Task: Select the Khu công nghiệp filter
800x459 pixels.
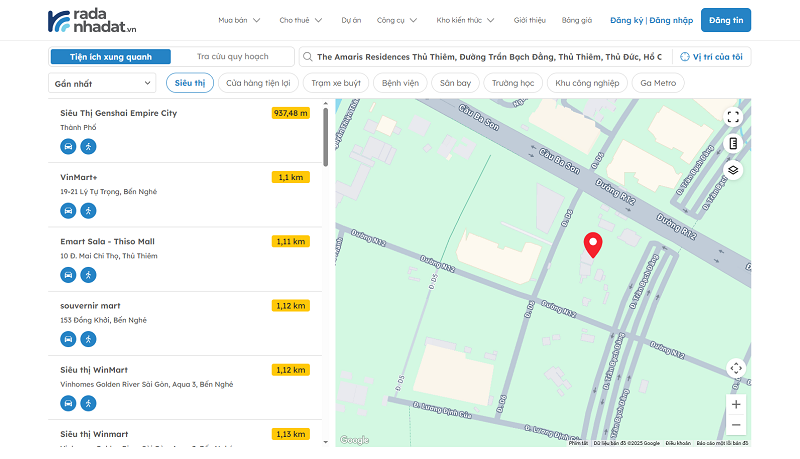Action: (x=587, y=83)
